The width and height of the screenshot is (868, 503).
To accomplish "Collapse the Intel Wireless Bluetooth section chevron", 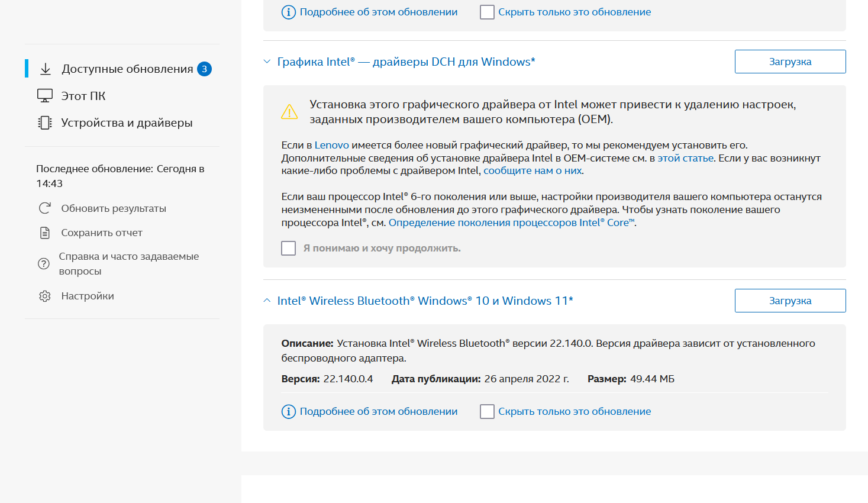I will pos(267,301).
